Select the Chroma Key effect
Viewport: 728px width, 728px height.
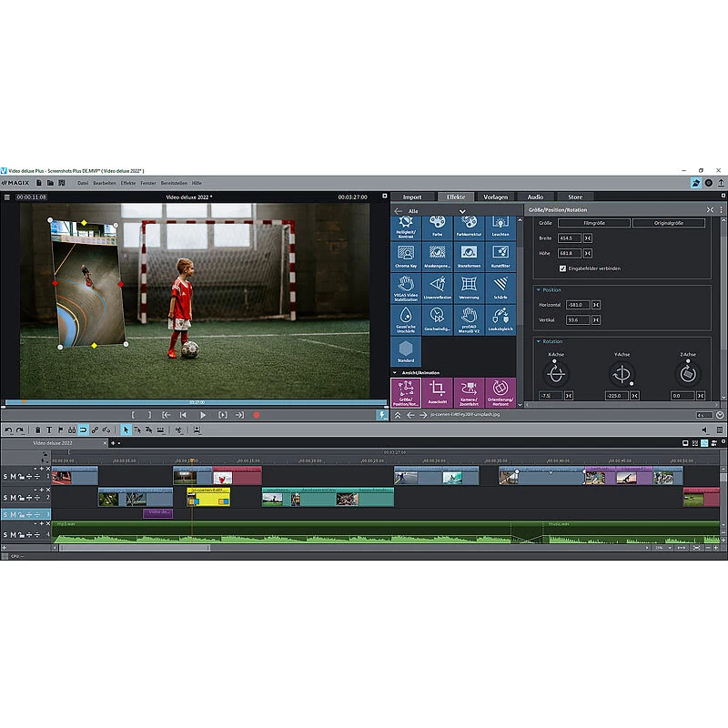(405, 256)
